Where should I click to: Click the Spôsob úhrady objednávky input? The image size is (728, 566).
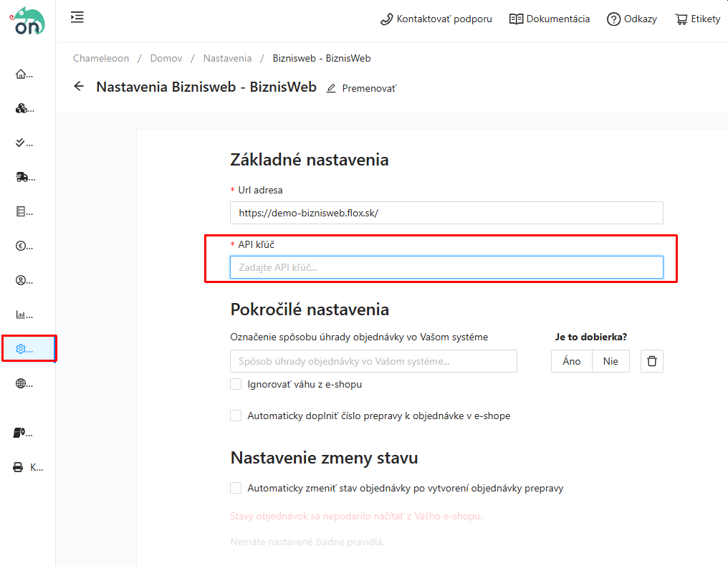(374, 361)
